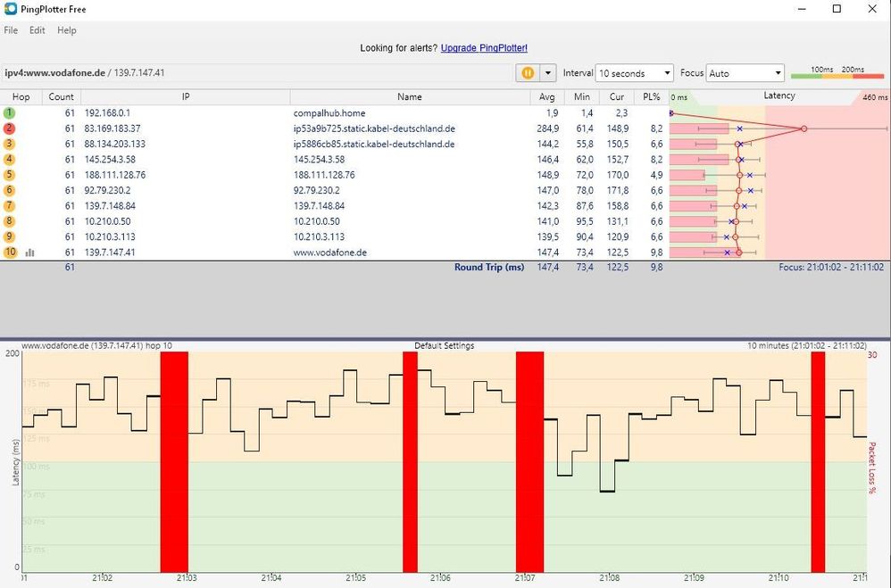Click the Default Settings label above timeline graph
This screenshot has height=588, width=891.
click(x=445, y=345)
